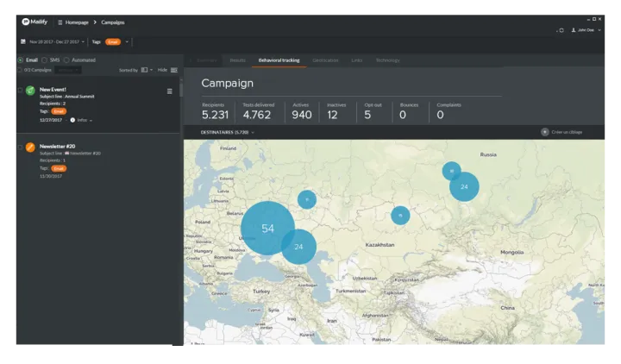The height and width of the screenshot is (364, 621).
Task: Select the Email radio button
Action: tap(21, 60)
